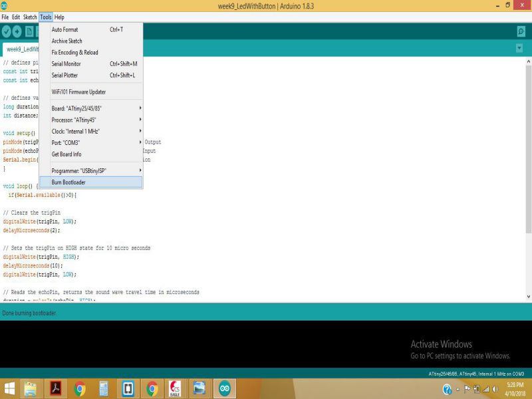Image resolution: width=532 pixels, height=399 pixels.
Task: Open Serial Monitor from Tools menu
Action: tap(91, 64)
